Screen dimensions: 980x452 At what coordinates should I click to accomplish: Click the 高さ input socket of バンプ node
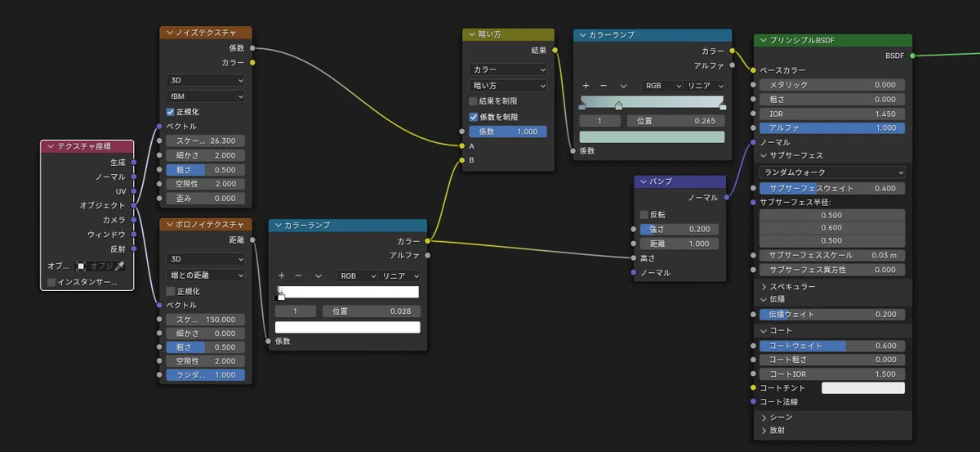coord(633,258)
